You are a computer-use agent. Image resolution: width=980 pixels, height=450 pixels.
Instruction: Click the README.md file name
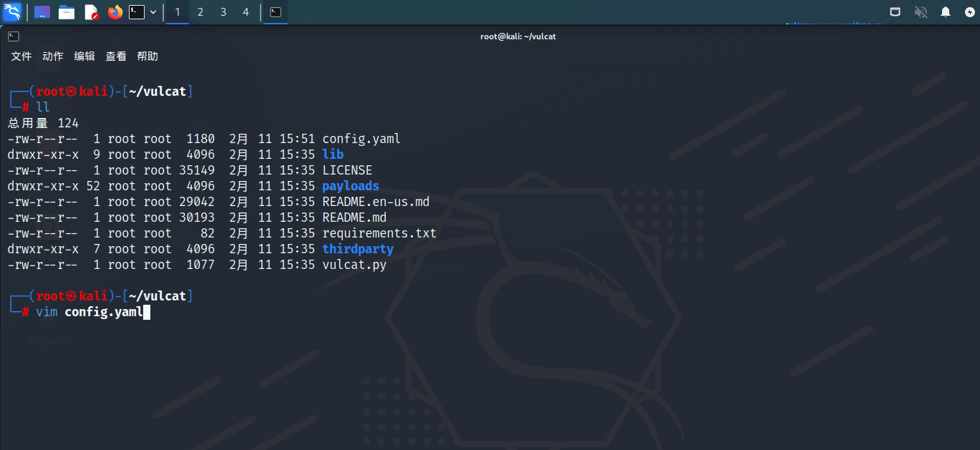(354, 217)
